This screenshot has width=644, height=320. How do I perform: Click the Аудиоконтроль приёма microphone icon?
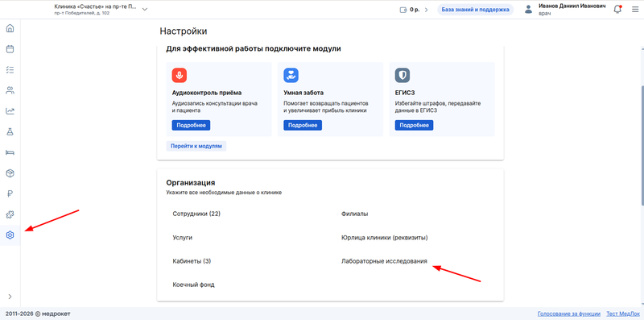180,75
